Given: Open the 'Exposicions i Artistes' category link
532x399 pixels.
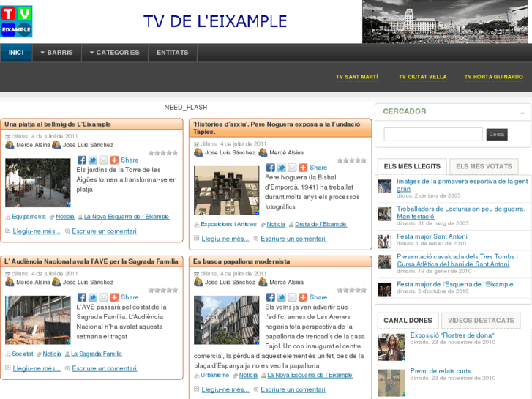Looking at the screenshot, I should [228, 224].
